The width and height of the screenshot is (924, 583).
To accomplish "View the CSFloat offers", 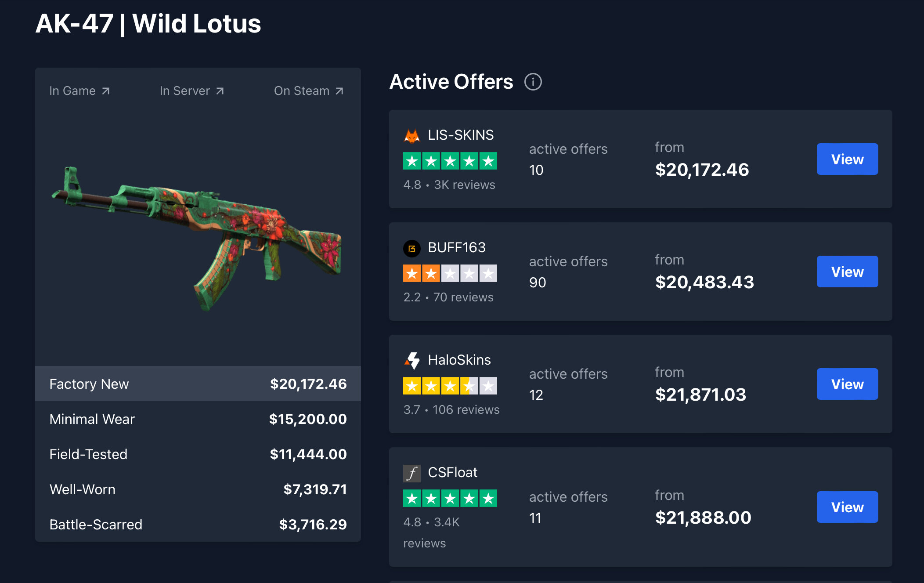I will click(847, 507).
